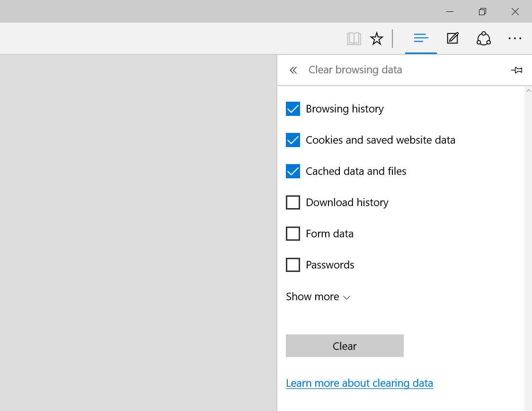This screenshot has height=411, width=532.
Task: Check the Form data box
Action: 293,234
